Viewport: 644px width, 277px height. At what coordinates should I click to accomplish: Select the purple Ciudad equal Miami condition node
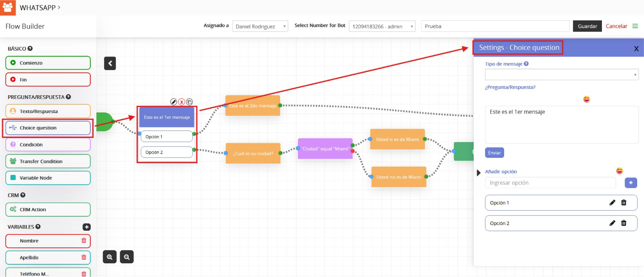[325, 149]
